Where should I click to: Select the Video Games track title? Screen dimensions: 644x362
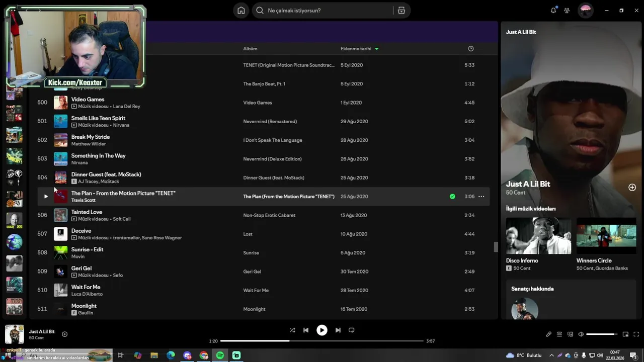[88, 100]
